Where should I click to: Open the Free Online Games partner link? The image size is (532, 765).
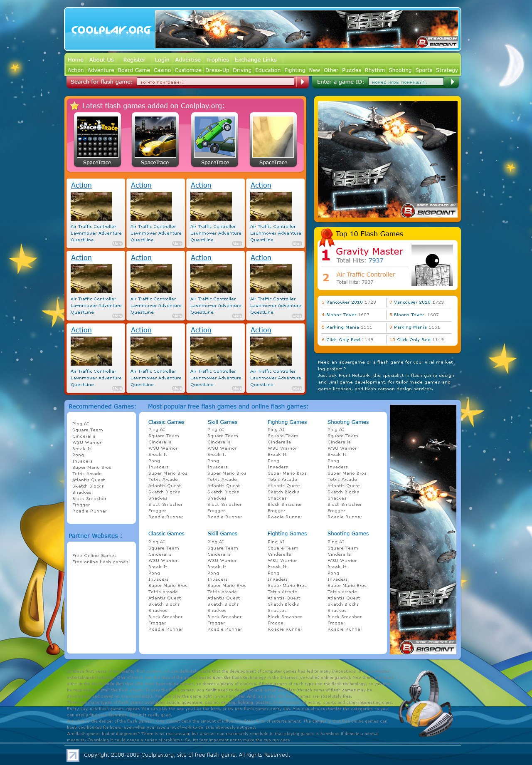94,556
